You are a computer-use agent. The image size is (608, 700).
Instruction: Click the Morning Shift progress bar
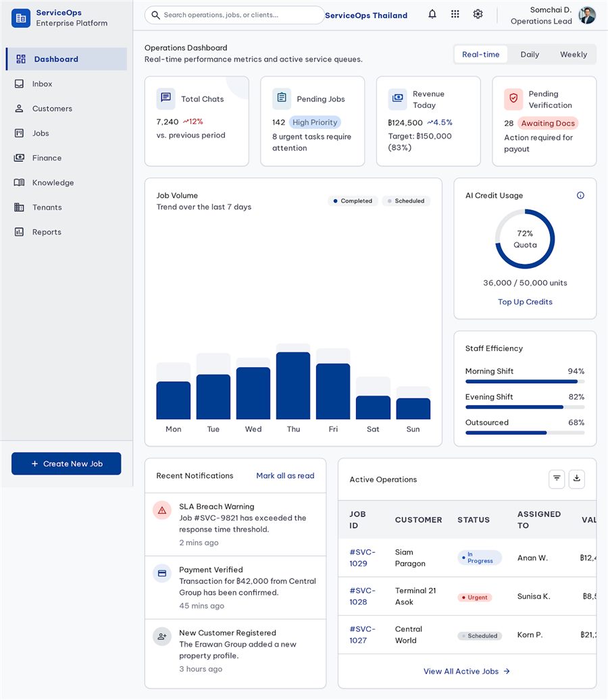tap(525, 381)
